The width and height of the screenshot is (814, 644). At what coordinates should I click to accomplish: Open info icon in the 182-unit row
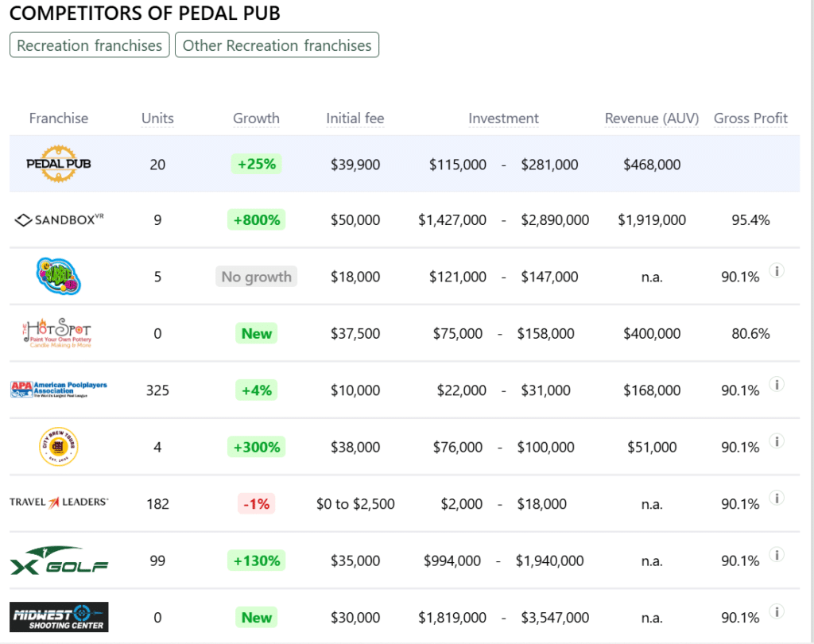777,498
